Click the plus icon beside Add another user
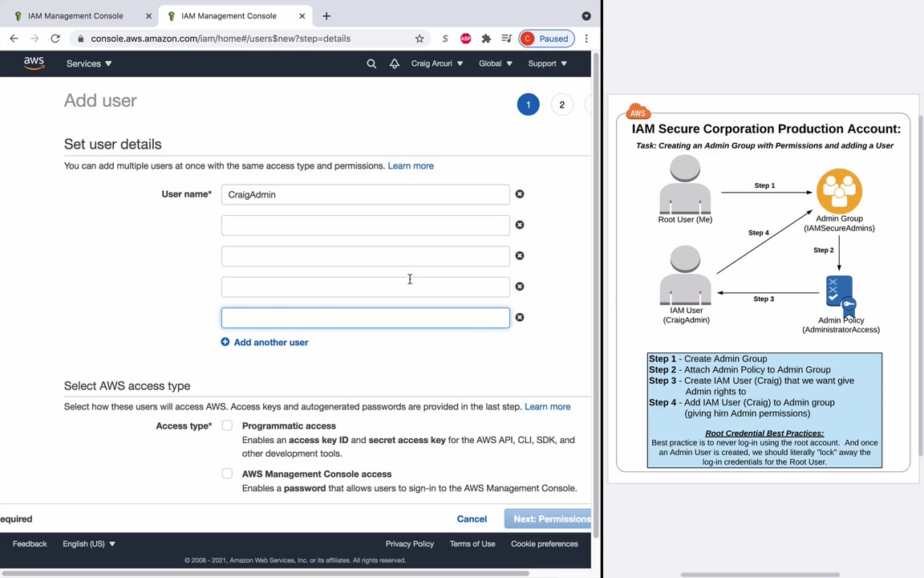The height and width of the screenshot is (578, 924). (x=225, y=342)
